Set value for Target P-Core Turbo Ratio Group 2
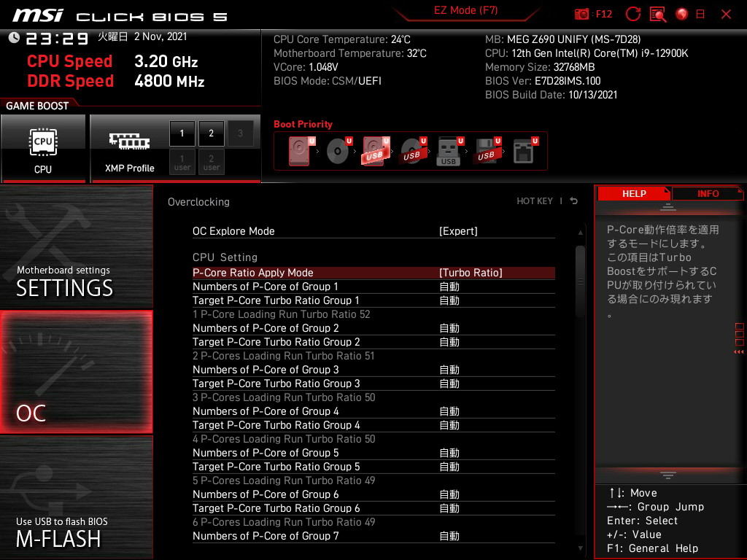The width and height of the screenshot is (747, 560). [449, 341]
